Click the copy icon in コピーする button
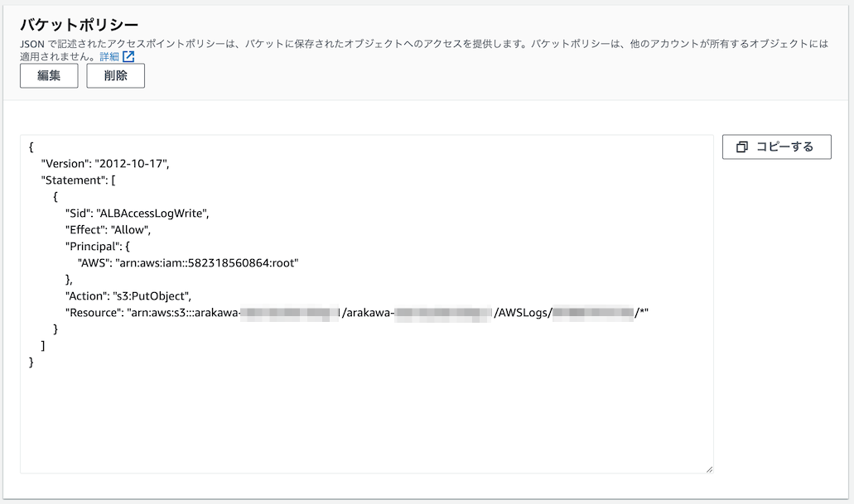The width and height of the screenshot is (854, 504). pyautogui.click(x=742, y=147)
